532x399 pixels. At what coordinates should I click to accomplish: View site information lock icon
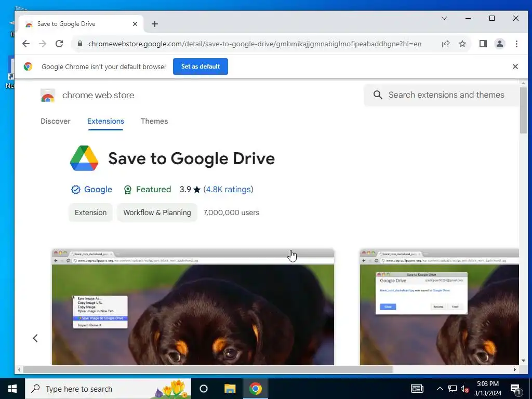tap(79, 44)
